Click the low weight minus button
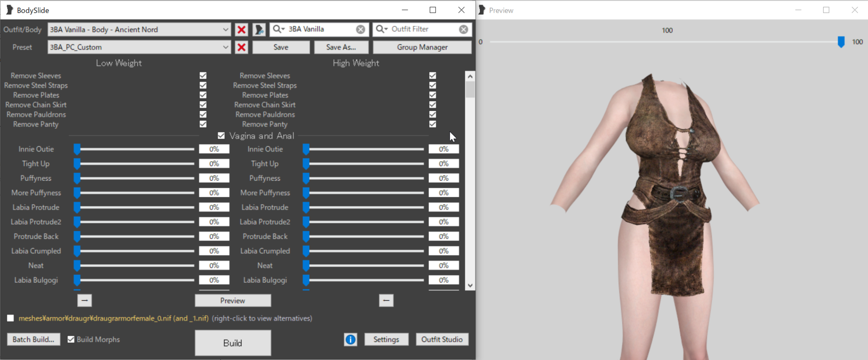 click(x=85, y=300)
